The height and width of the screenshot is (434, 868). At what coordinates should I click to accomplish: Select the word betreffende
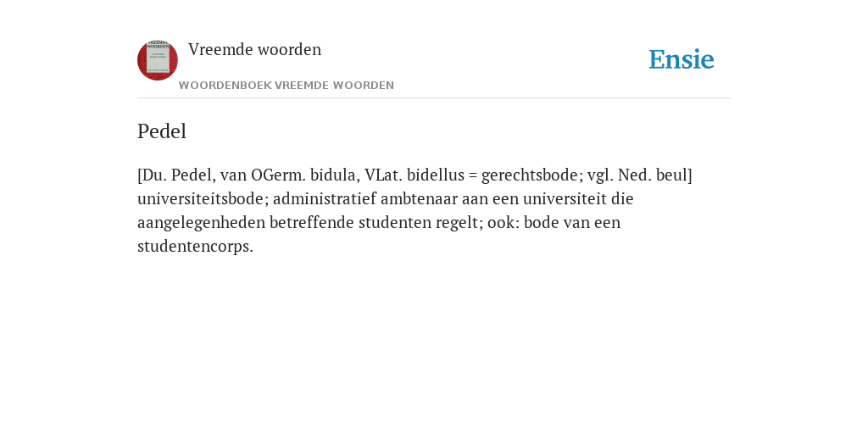(x=312, y=223)
